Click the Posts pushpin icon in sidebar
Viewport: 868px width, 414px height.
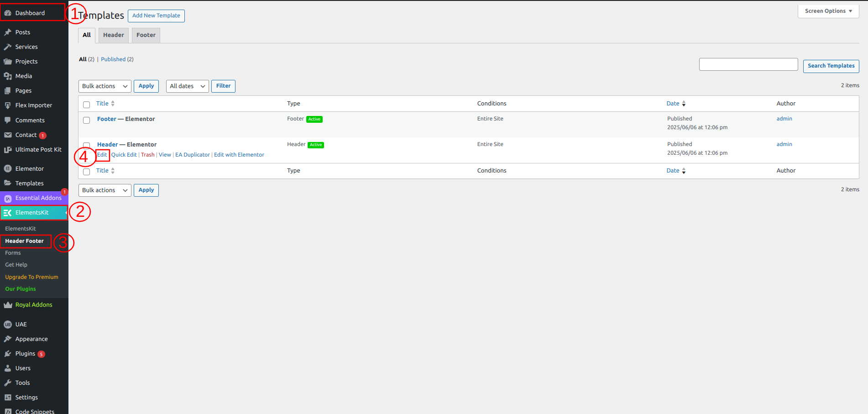coord(8,32)
